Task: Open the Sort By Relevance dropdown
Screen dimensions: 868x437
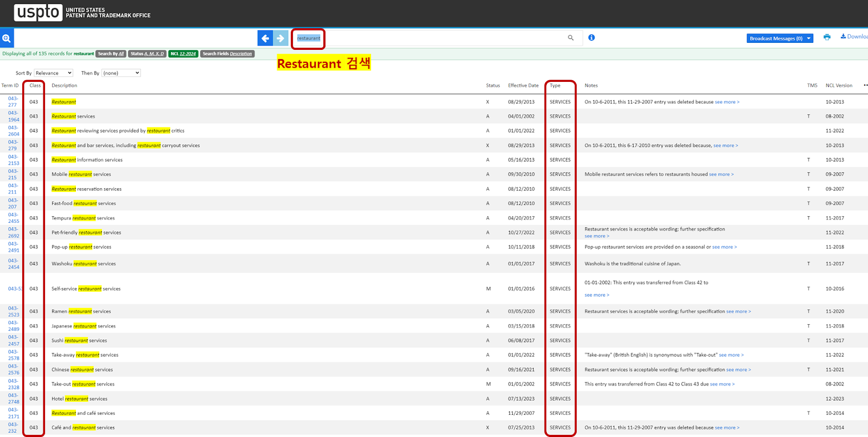Action: [53, 73]
